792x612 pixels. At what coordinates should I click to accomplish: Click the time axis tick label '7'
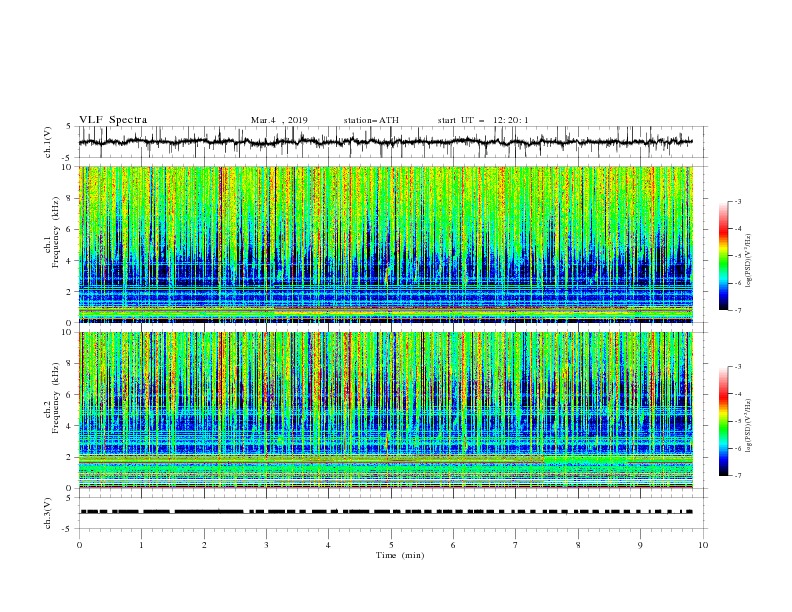(x=516, y=545)
